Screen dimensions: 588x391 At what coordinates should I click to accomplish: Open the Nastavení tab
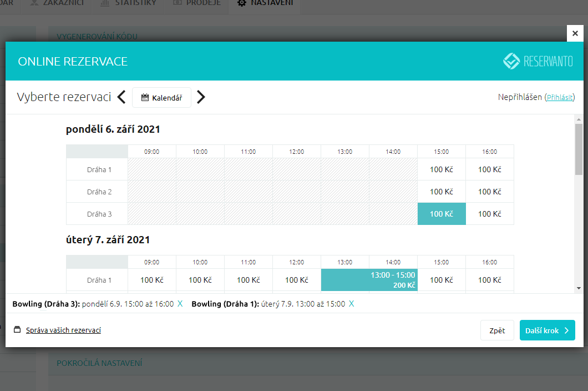[264, 3]
